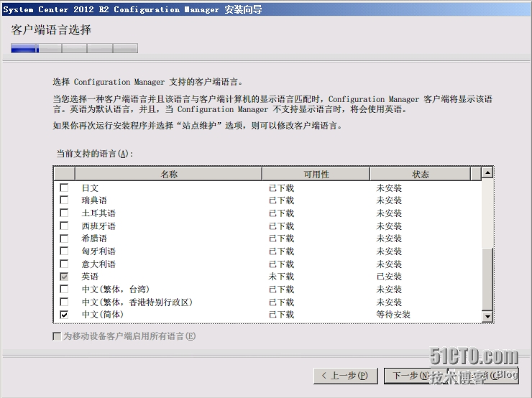Click 已安装 status in 英语 row
Viewport: 532px width, 398px height.
coord(389,277)
